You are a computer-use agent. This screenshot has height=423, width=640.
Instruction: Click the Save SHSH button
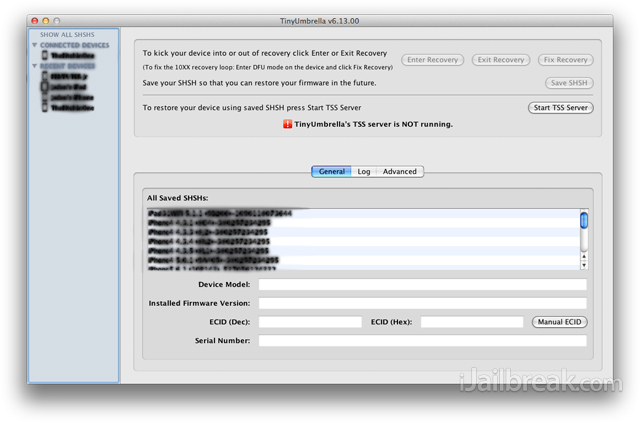569,83
